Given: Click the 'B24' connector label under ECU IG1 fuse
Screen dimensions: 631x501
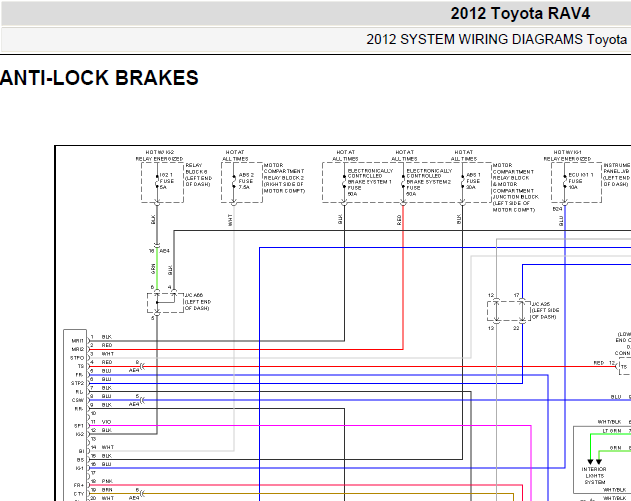Looking at the screenshot, I should pos(557,209).
